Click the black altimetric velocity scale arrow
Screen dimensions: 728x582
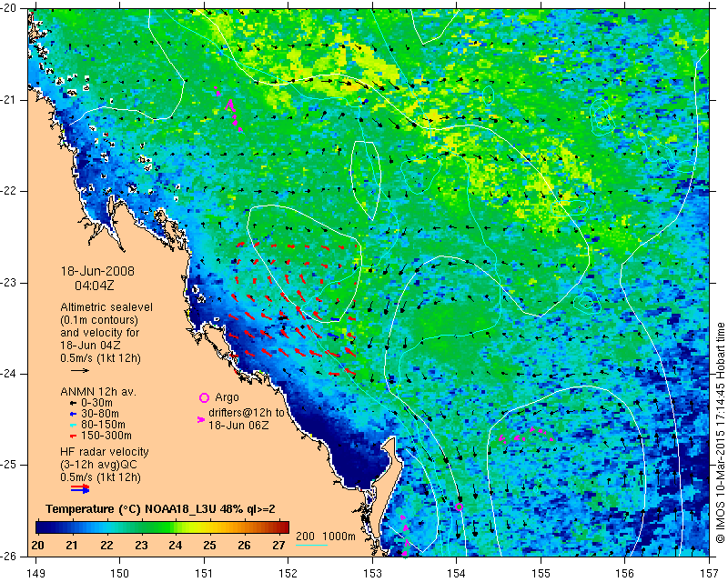[80, 370]
